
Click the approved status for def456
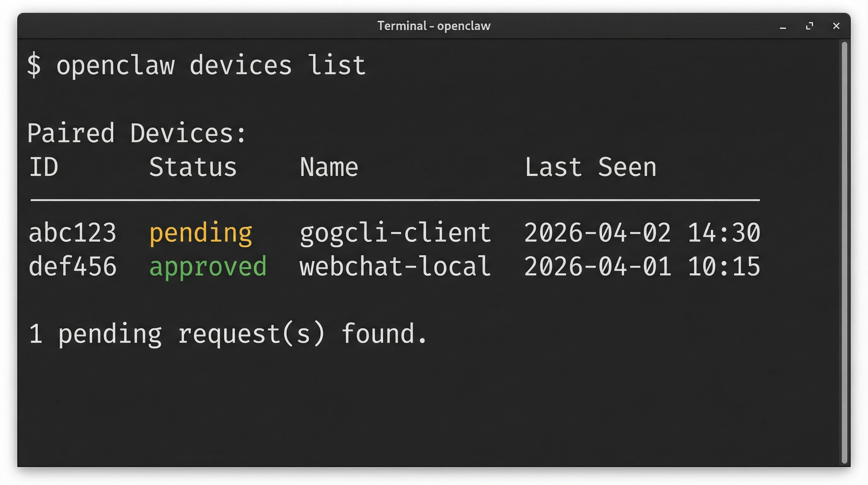(208, 266)
